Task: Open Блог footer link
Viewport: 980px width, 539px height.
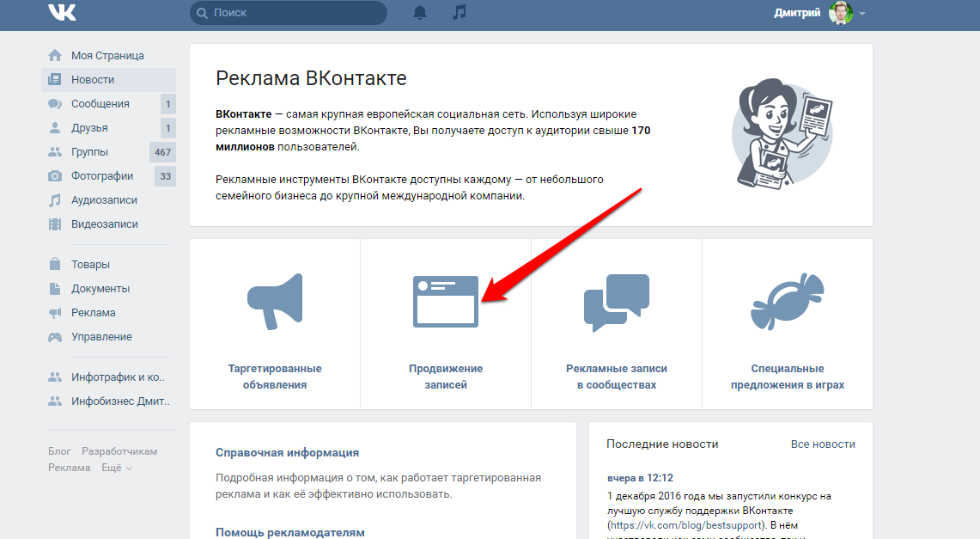Action: click(x=59, y=451)
